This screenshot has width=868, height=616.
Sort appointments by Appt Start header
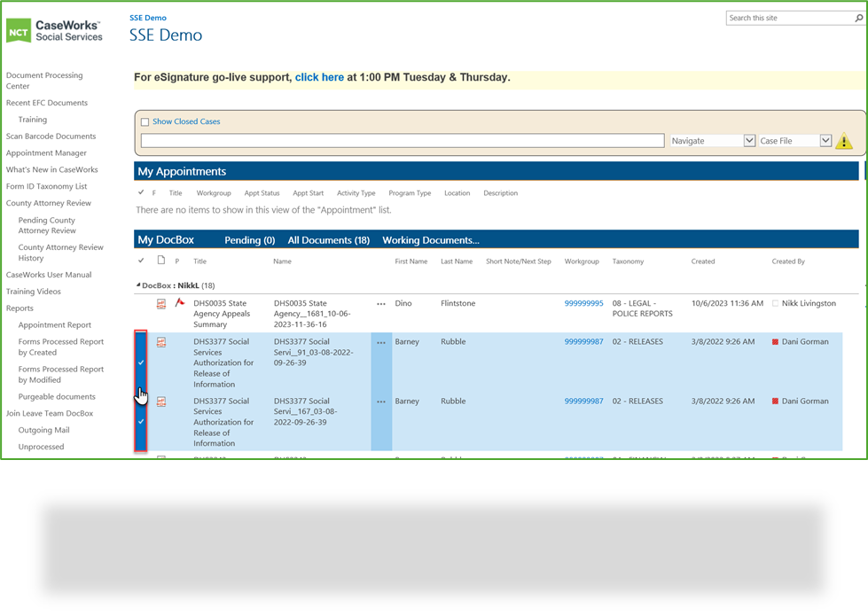coord(309,193)
